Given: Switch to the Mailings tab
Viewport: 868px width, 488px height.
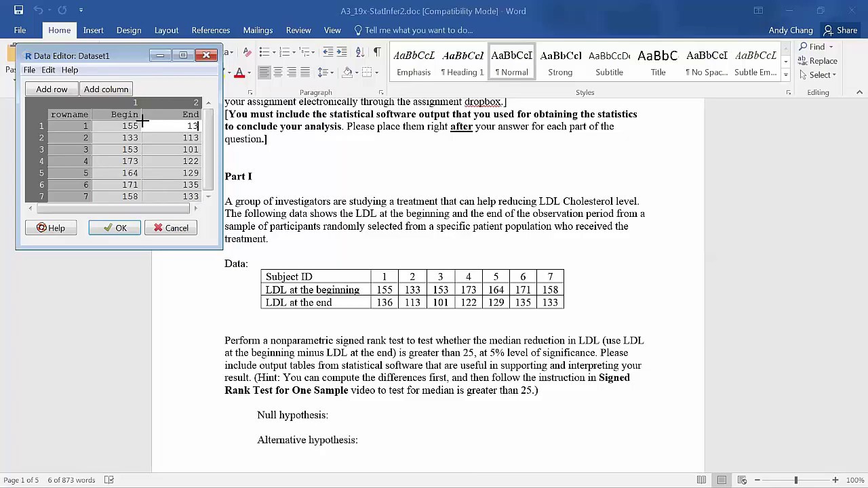Looking at the screenshot, I should [258, 30].
